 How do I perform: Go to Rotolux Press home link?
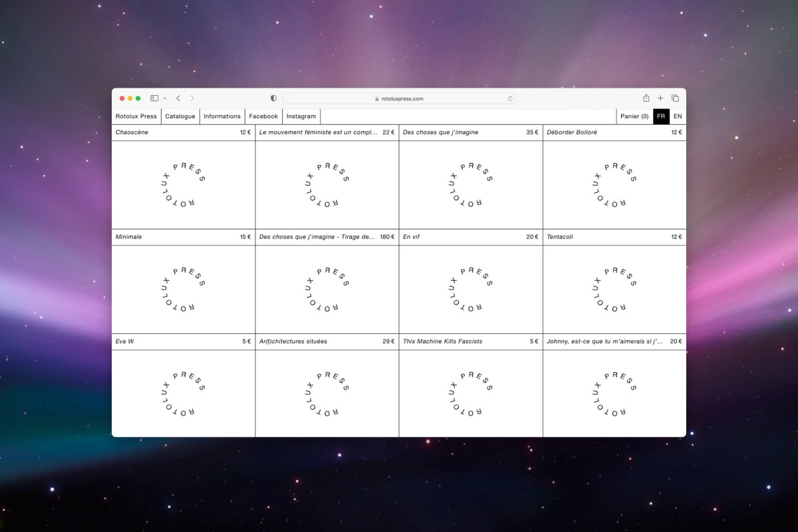136,116
